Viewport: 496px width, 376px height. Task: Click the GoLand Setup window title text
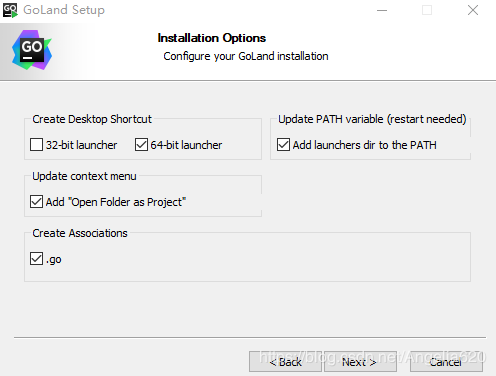click(x=64, y=10)
